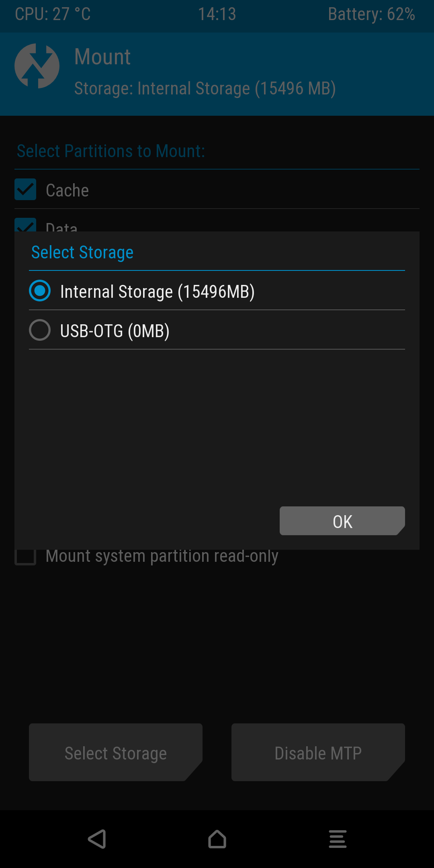Tap the Select Storage button
The image size is (434, 868).
(x=116, y=752)
